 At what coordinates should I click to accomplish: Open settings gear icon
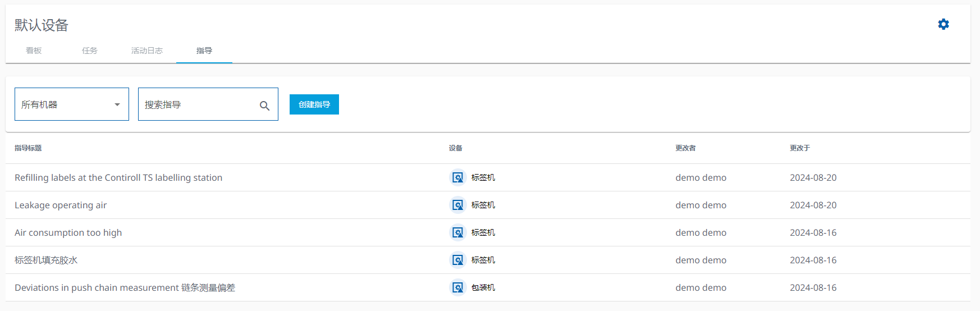coord(944,24)
